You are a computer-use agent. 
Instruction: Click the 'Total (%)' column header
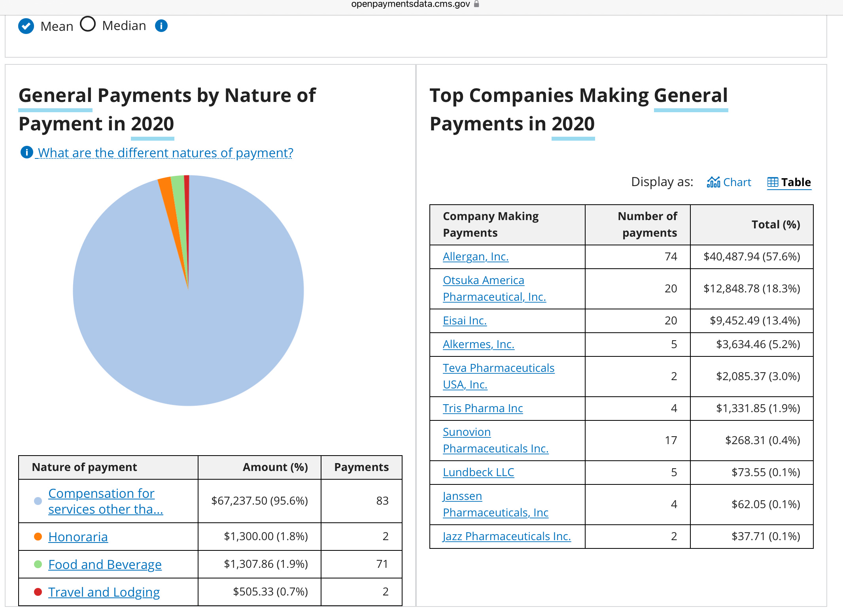[x=752, y=224]
